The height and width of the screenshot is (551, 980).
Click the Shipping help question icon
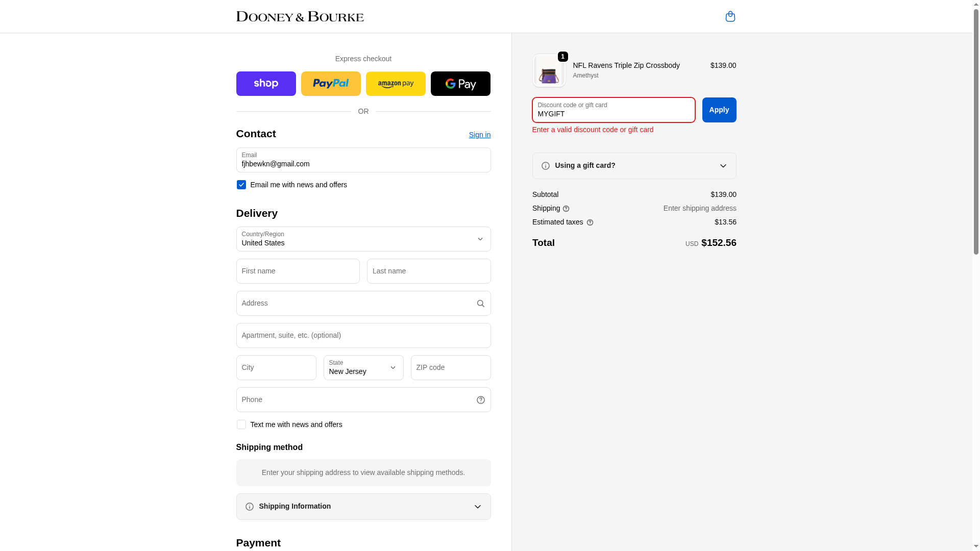pyautogui.click(x=566, y=209)
